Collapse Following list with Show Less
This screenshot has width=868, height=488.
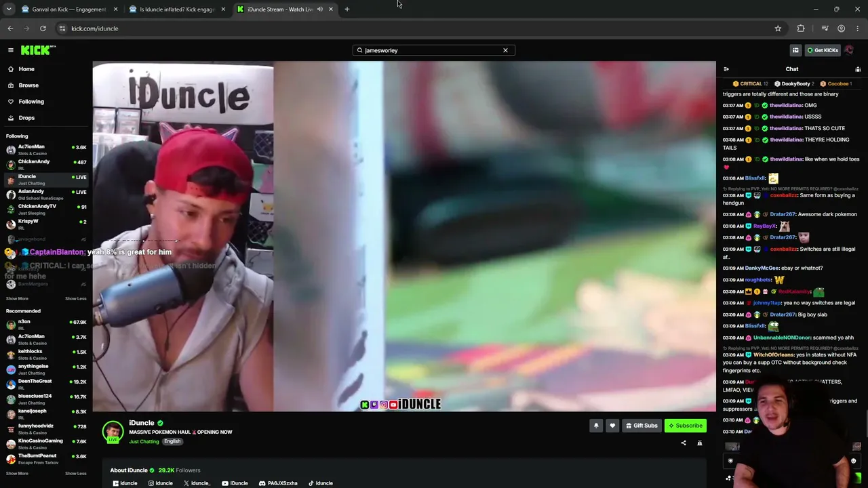tap(75, 299)
